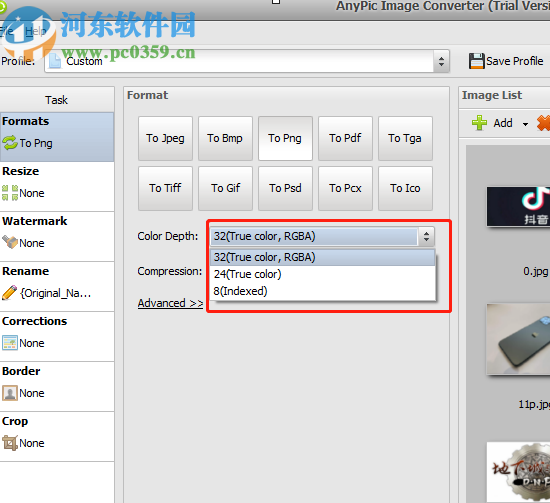Click the To Gif format button
This screenshot has height=503, width=550.
225,188
